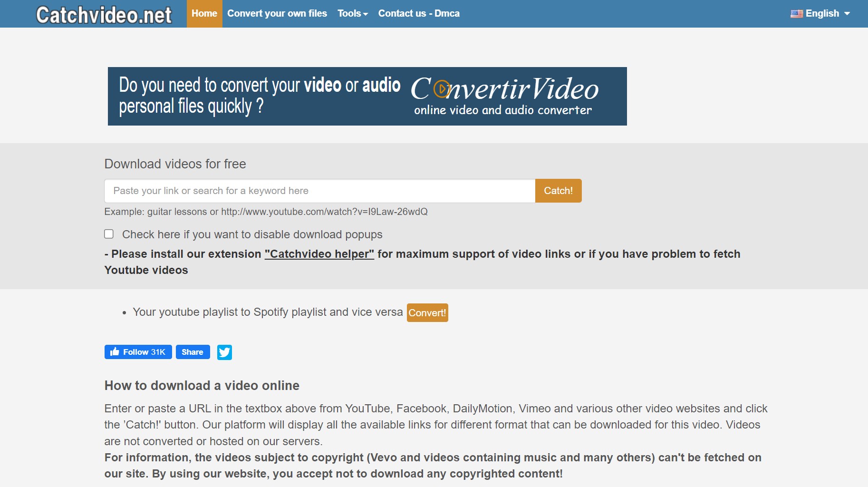Open the English language dropdown

click(x=820, y=13)
